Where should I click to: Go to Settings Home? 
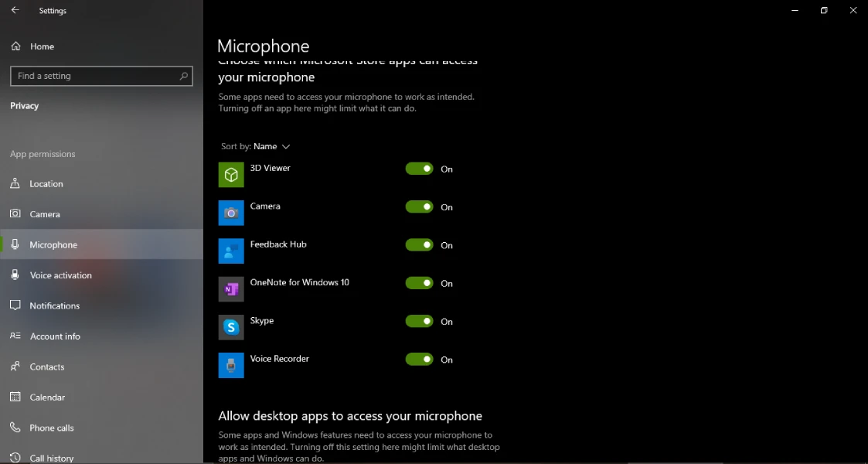42,46
